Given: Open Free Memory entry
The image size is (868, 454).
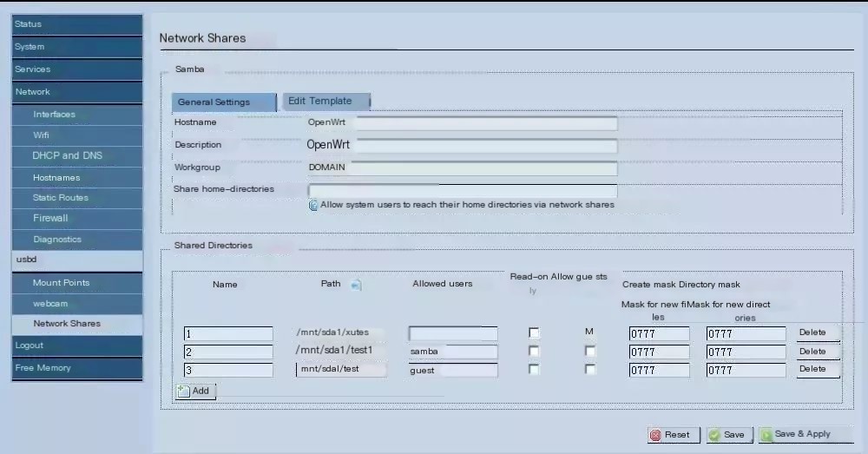Looking at the screenshot, I should click(x=77, y=368).
